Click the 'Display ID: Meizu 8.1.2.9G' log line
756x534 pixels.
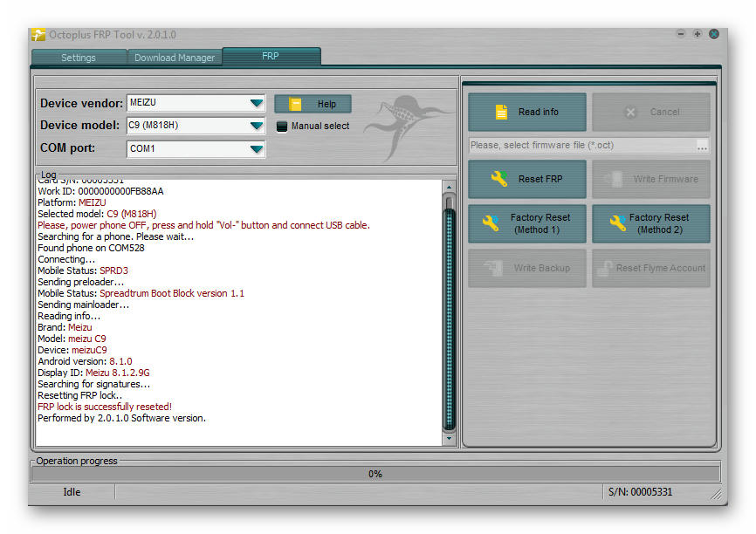pos(93,373)
